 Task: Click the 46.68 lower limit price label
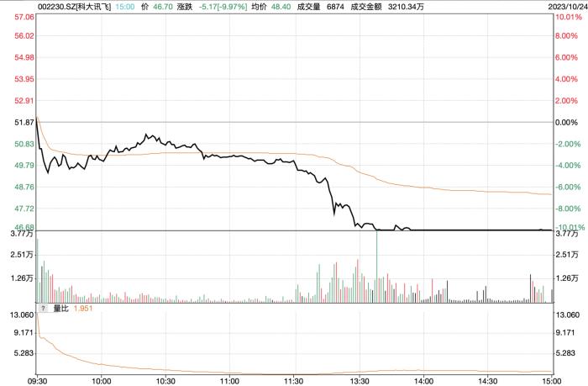coord(24,227)
